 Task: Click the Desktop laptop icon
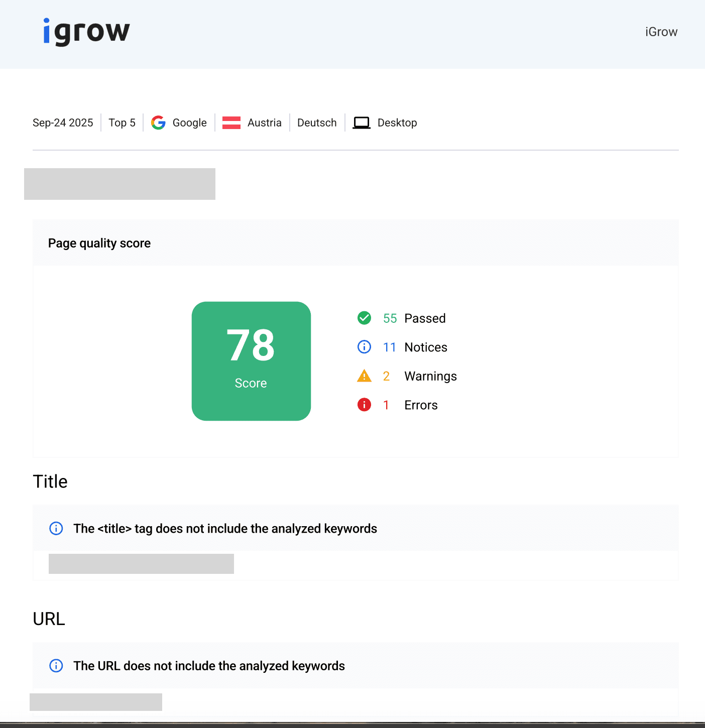(361, 123)
